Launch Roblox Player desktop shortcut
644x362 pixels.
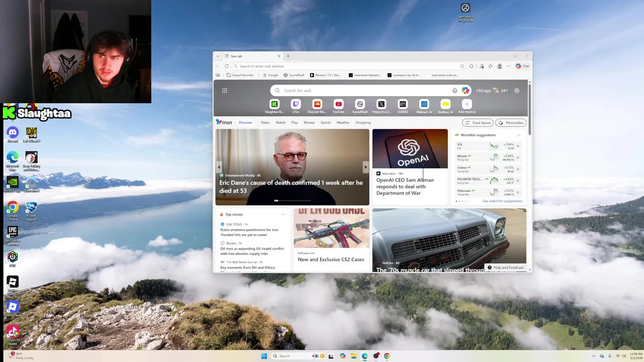[13, 309]
